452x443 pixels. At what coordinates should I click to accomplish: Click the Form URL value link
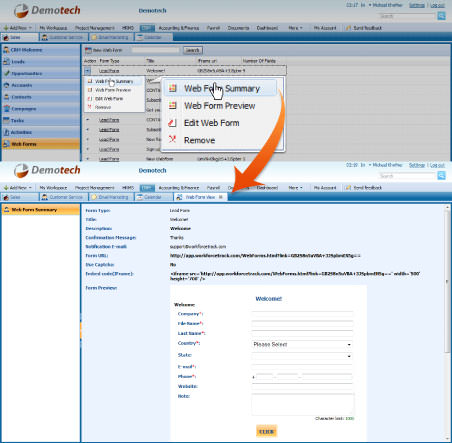pos(265,256)
